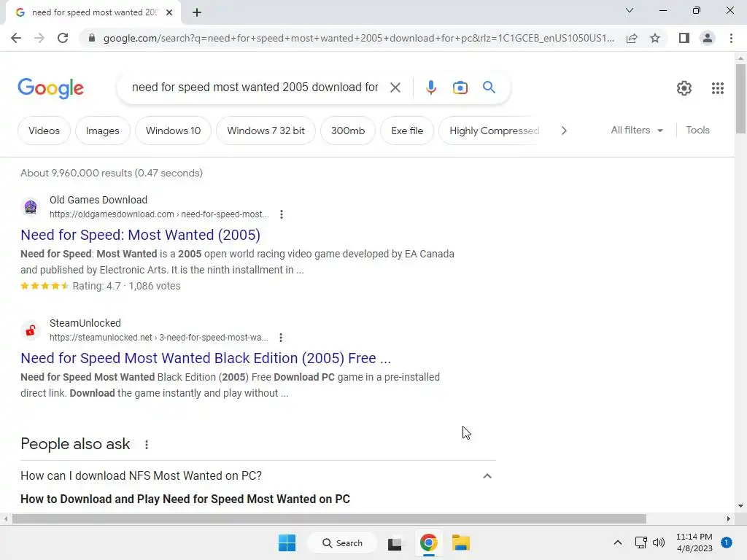Open the notification center badge
747x560 pixels.
click(x=726, y=542)
